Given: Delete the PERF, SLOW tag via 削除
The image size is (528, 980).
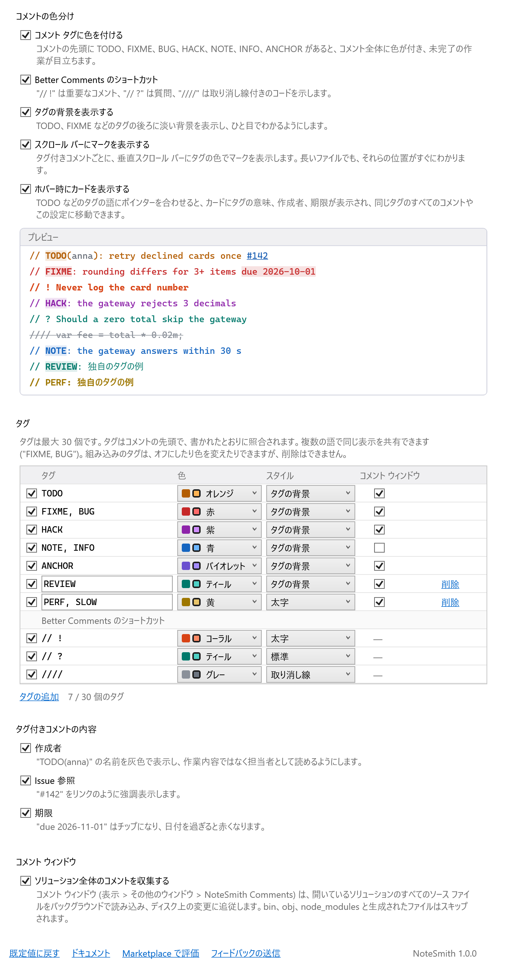Looking at the screenshot, I should pos(450,603).
